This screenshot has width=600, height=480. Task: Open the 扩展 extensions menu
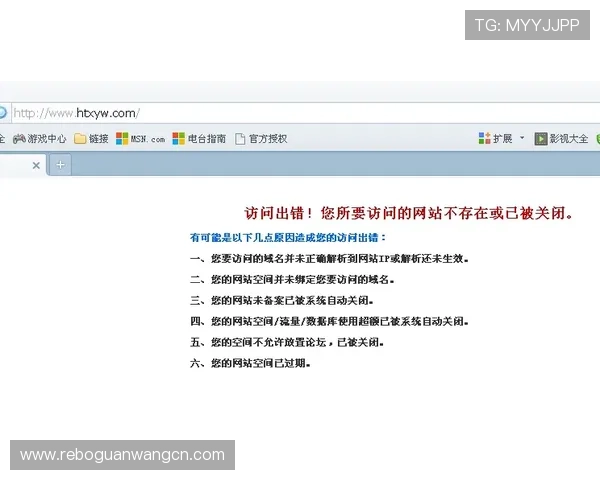click(496, 138)
